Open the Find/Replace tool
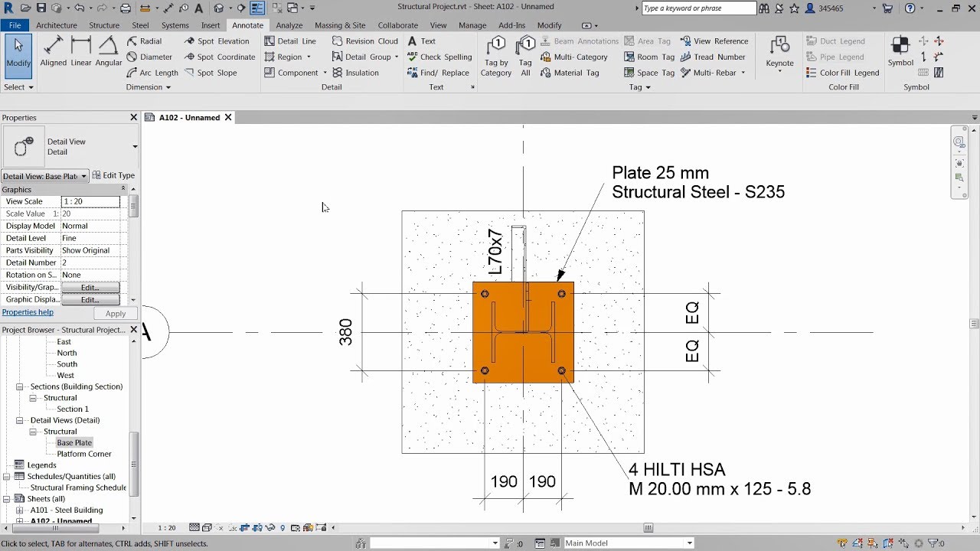The width and height of the screenshot is (980, 551). [439, 73]
